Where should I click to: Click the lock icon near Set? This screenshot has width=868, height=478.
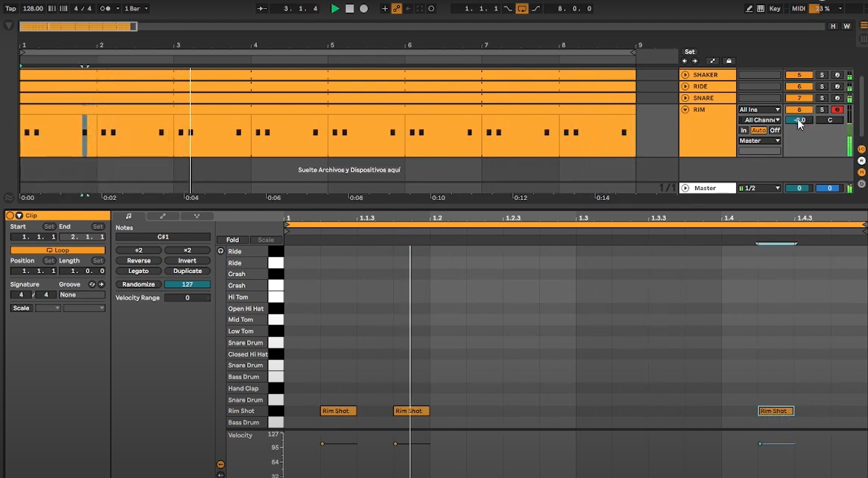[x=729, y=61]
